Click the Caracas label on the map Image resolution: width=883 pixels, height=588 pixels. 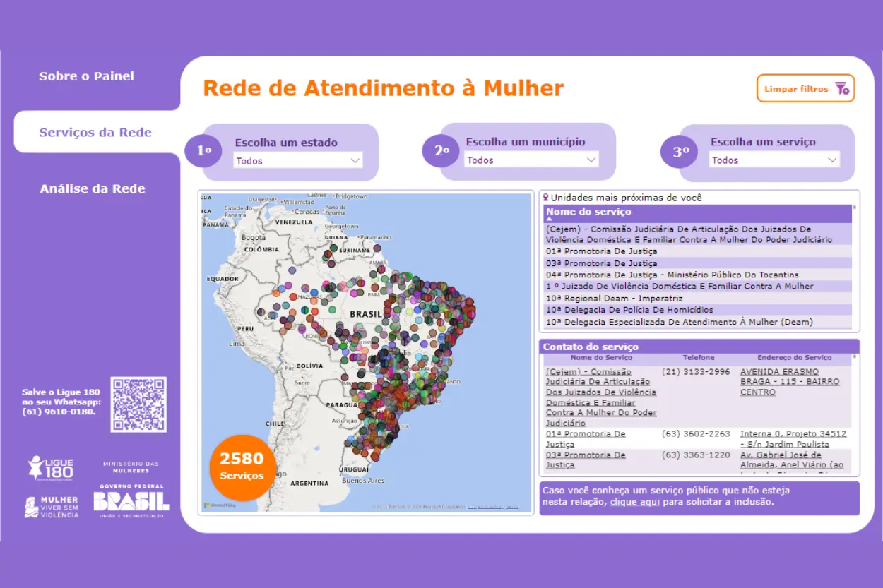[x=307, y=211]
